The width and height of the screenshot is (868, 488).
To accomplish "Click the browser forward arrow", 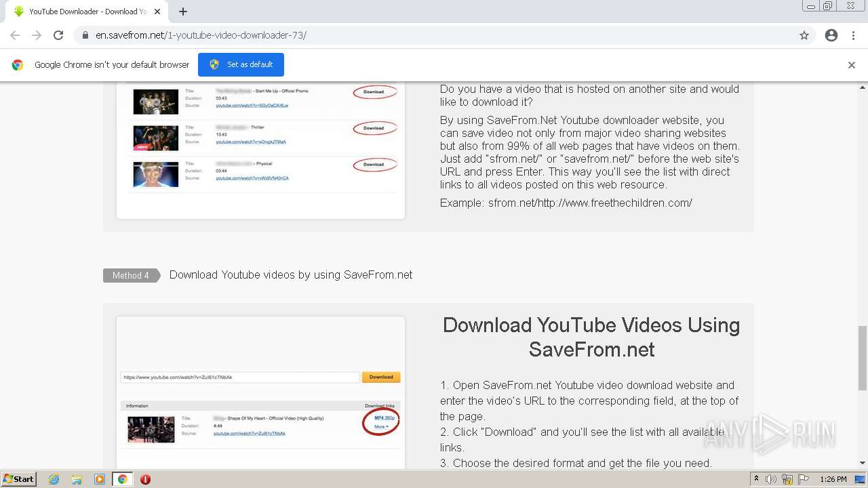I will [x=37, y=35].
